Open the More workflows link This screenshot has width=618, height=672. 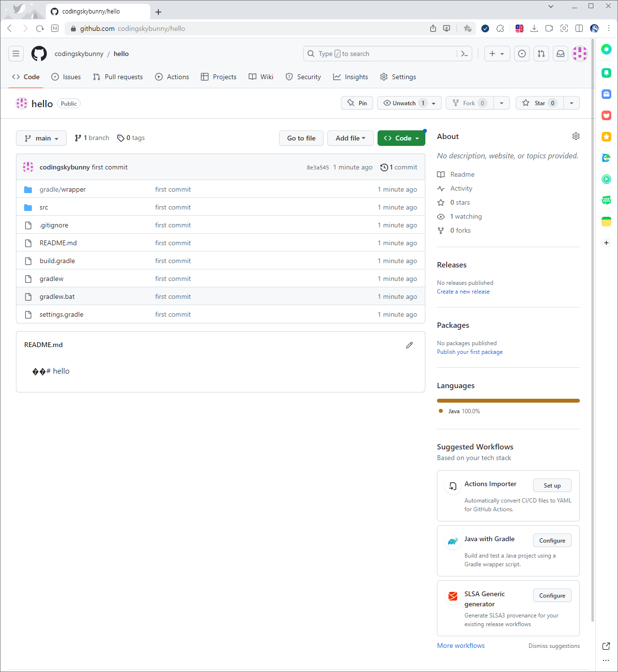pyautogui.click(x=461, y=645)
